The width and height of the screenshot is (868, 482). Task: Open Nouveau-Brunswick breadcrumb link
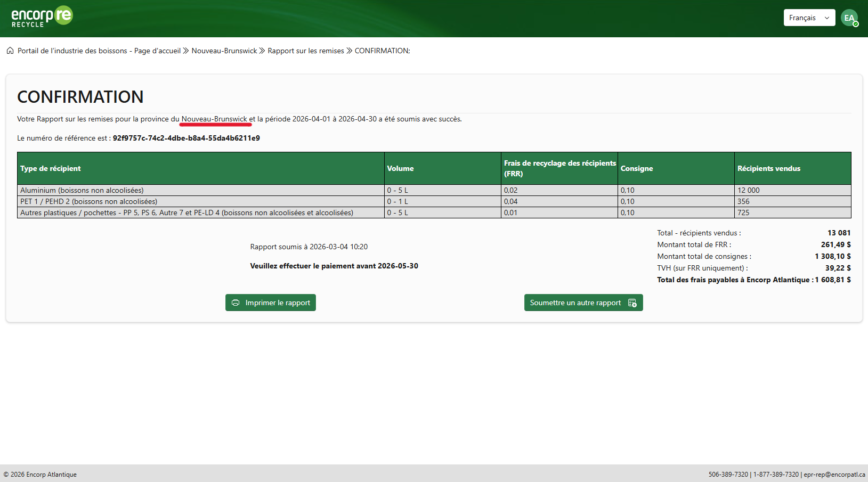224,51
